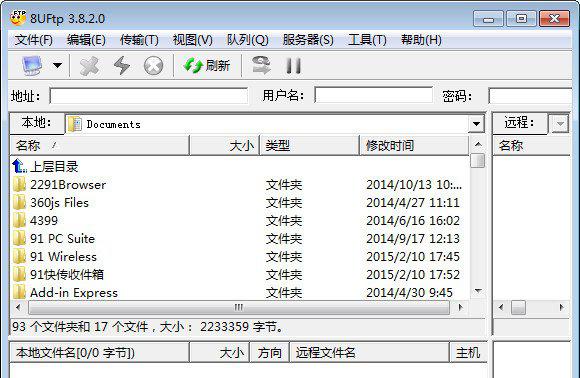Screen dimensions: 580x378
Task: Click the queue 主机 column header
Action: [468, 352]
